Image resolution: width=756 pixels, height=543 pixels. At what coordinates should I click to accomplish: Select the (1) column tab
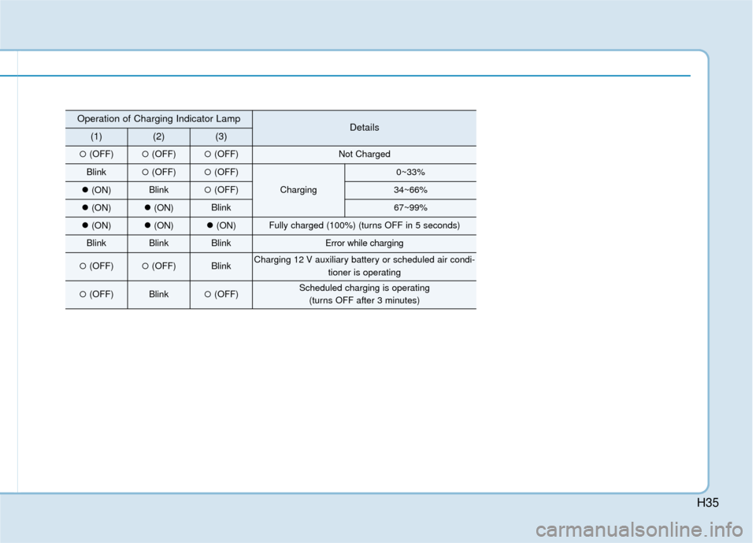[96, 136]
